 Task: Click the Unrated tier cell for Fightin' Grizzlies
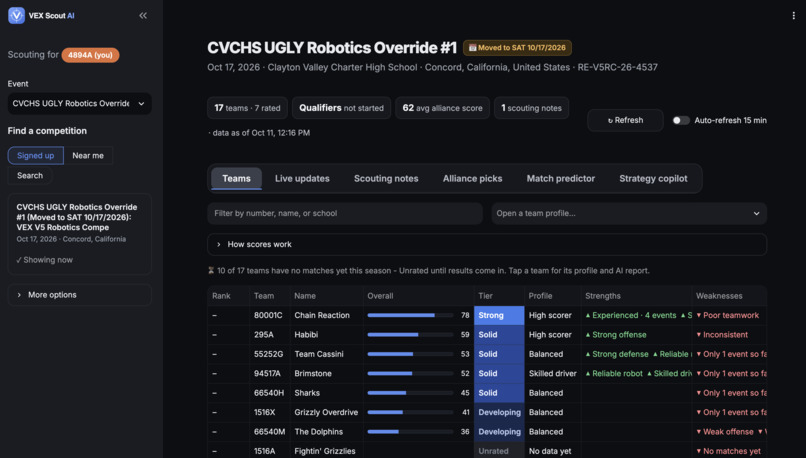pyautogui.click(x=499, y=451)
